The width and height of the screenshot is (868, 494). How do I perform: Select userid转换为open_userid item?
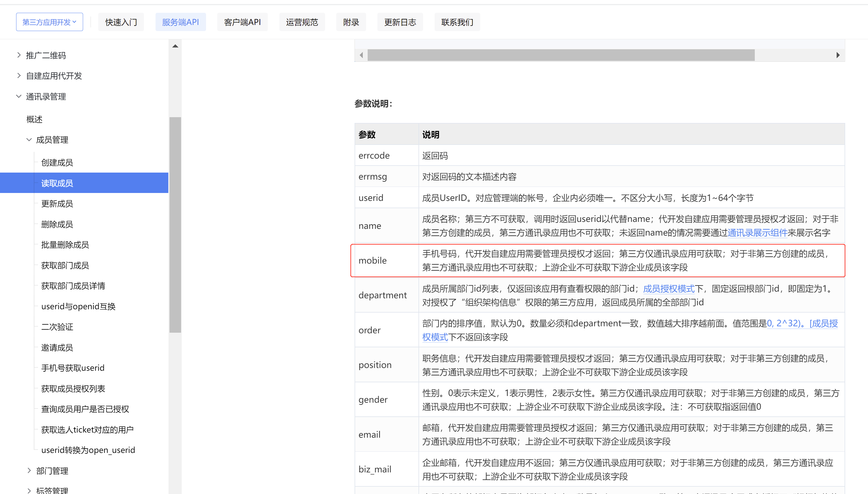[x=88, y=450]
